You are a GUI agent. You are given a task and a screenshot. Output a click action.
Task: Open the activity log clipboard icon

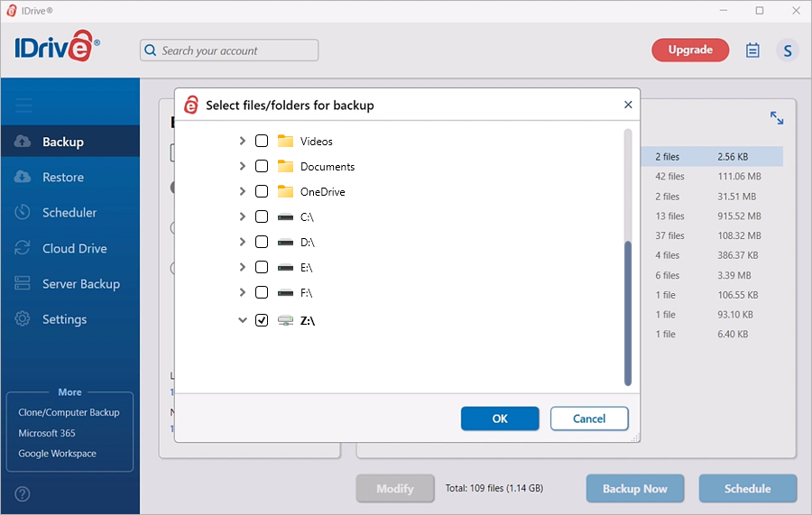(x=752, y=51)
